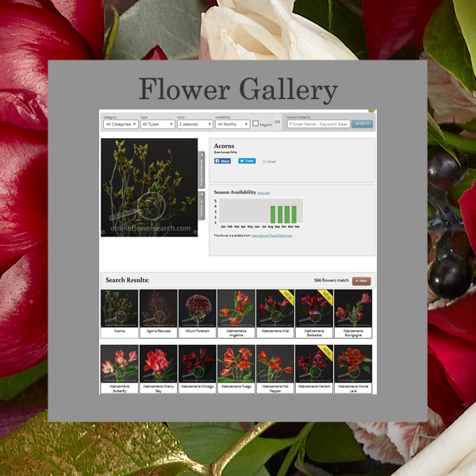
Task: Email the Acorns flower page
Action: pyautogui.click(x=269, y=162)
